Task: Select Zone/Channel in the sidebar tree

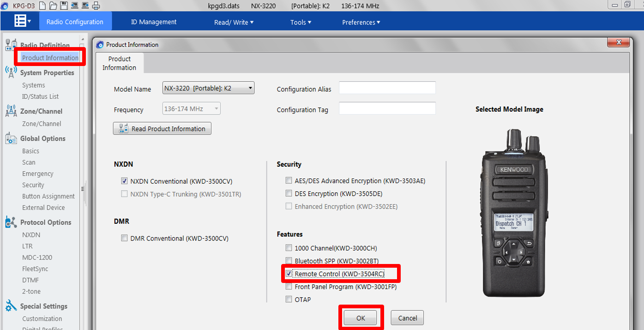Action: point(42,124)
